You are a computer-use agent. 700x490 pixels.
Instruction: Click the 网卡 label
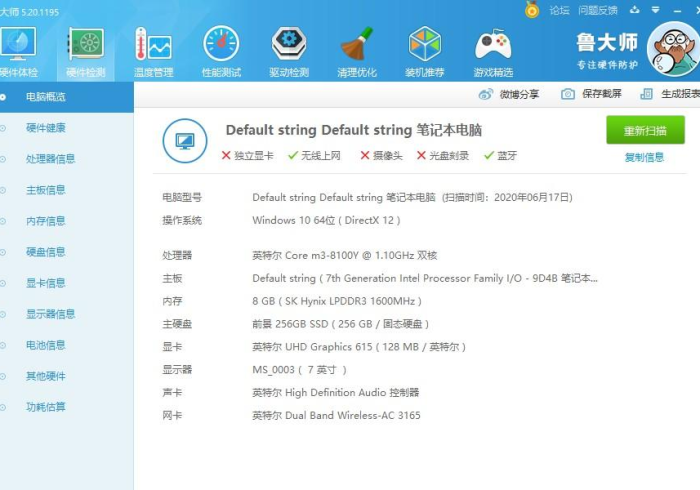click(x=172, y=415)
